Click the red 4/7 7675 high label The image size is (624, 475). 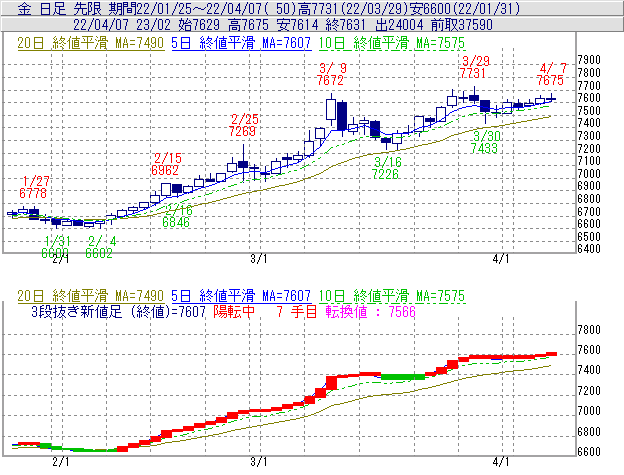(551, 74)
